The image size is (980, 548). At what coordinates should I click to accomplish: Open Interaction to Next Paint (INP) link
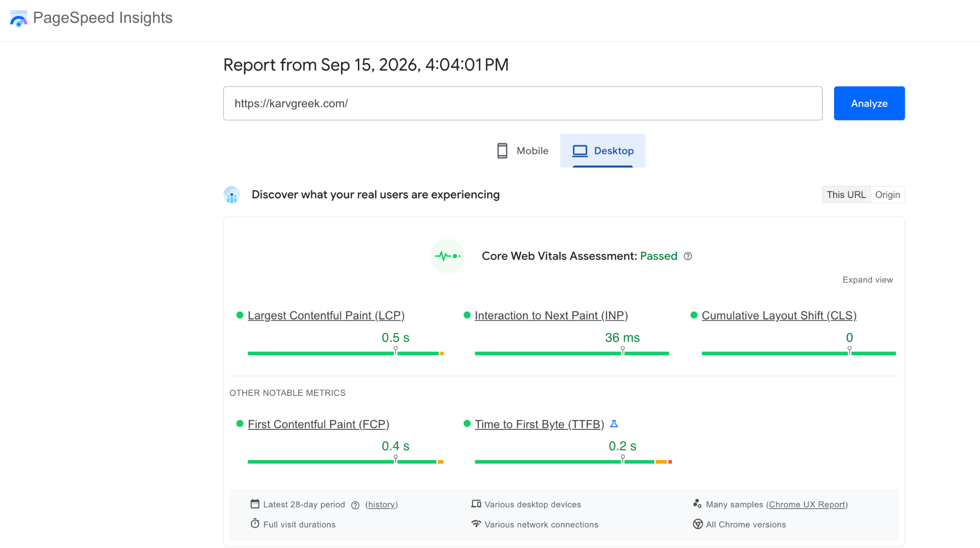pos(551,316)
